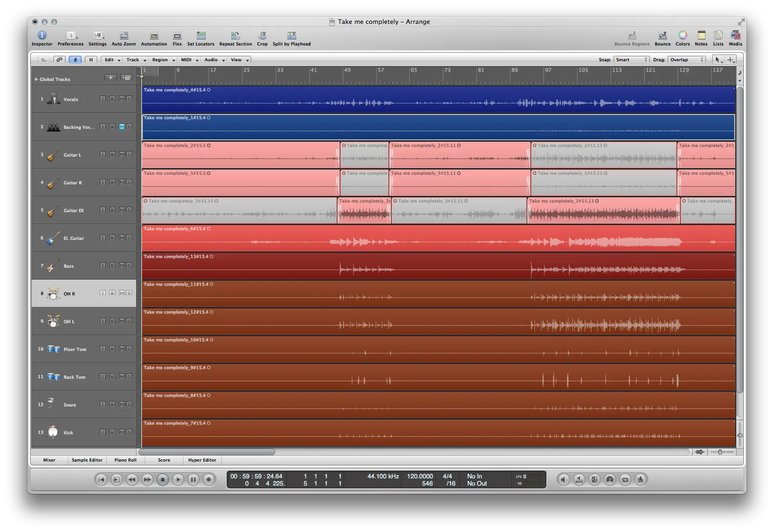Click the Bounce Regions icon
Image resolution: width=774 pixels, height=532 pixels.
tap(632, 35)
